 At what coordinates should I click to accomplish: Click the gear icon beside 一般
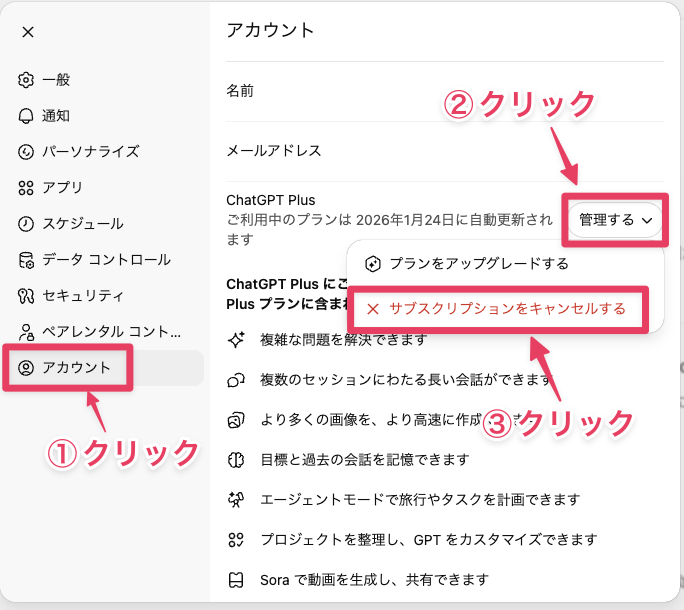click(x=26, y=80)
